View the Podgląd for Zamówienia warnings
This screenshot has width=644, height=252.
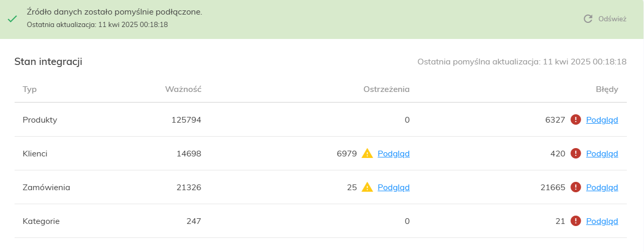coord(394,188)
